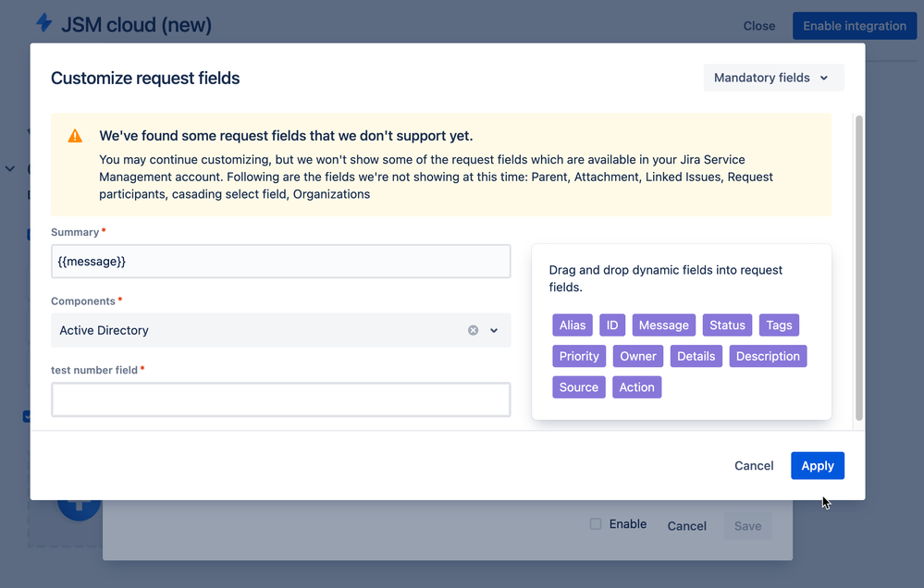Apply the customized request fields
Screen dimensions: 924x588
[x=818, y=465]
